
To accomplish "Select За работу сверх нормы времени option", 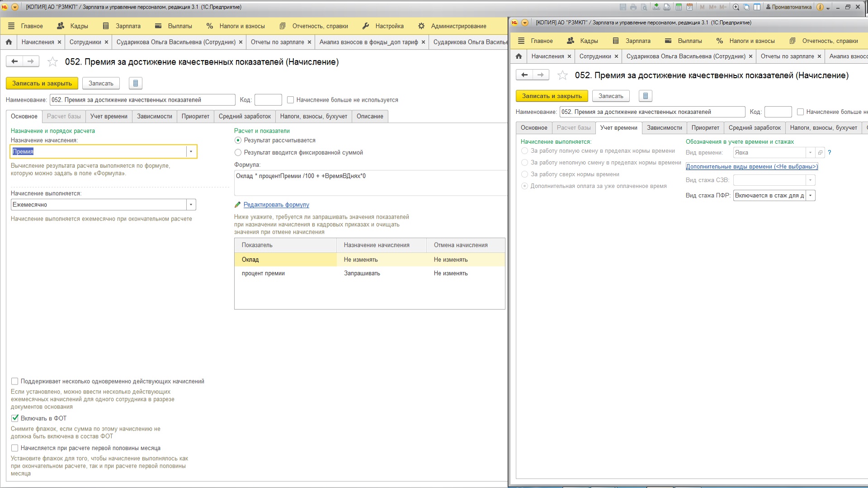I will click(525, 174).
